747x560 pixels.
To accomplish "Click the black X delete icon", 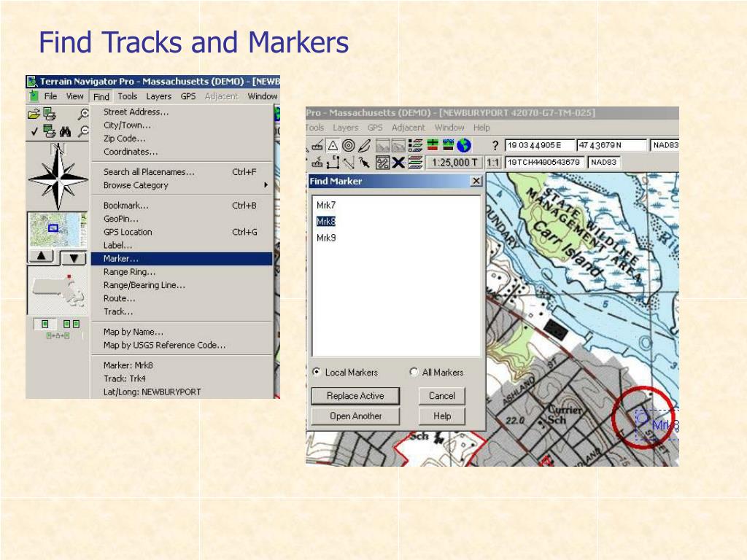I will 398,163.
